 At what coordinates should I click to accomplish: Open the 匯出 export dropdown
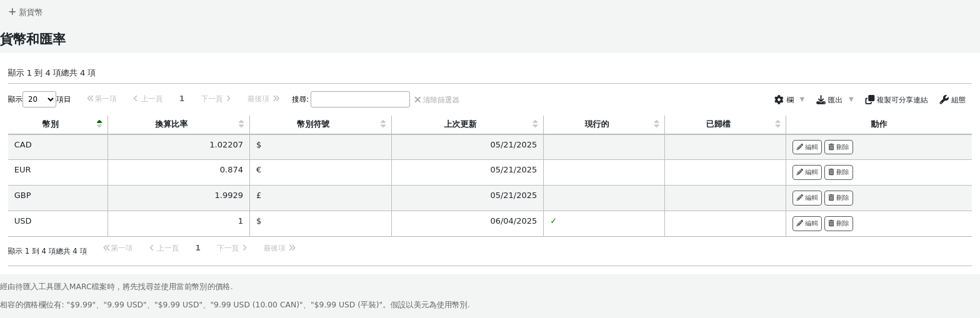[x=834, y=100]
